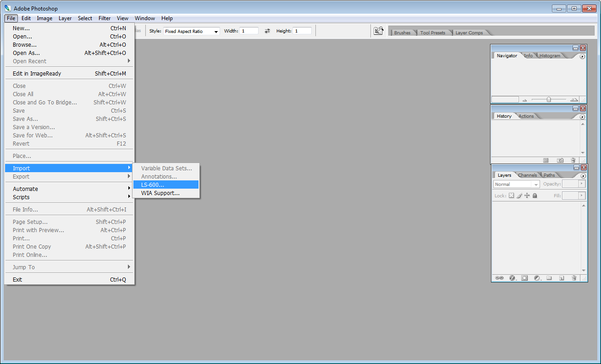
Task: Open the History panel flyout menu
Action: 583,117
